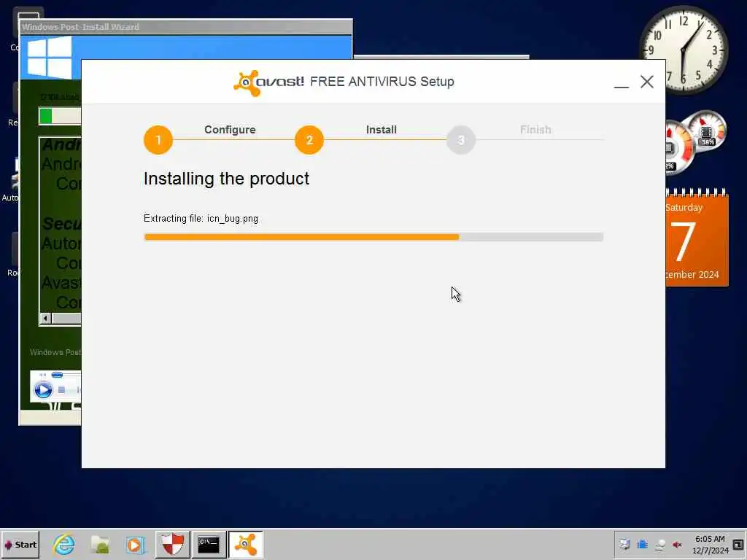Click the avast! logo in setup header
Image resolution: width=747 pixels, height=560 pixels.
tap(268, 83)
